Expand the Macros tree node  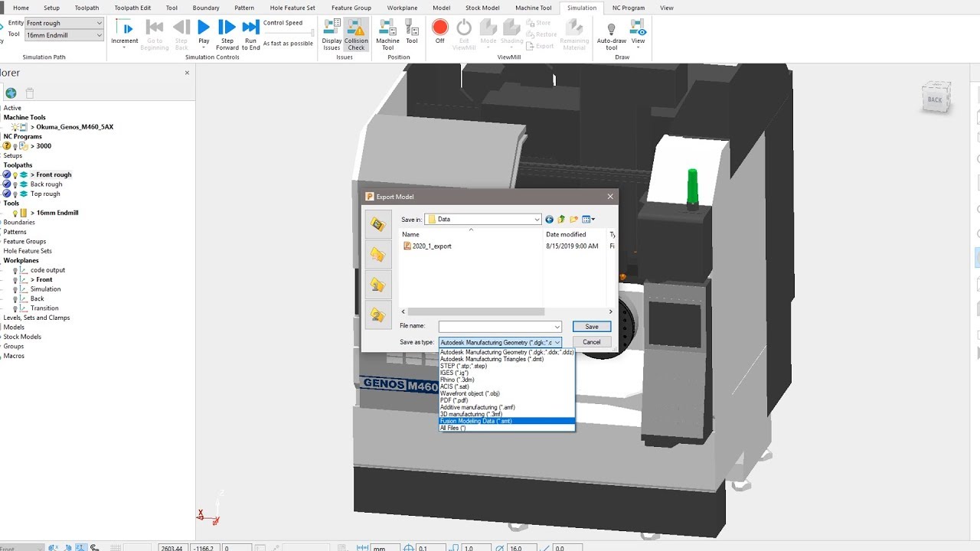[x=14, y=356]
